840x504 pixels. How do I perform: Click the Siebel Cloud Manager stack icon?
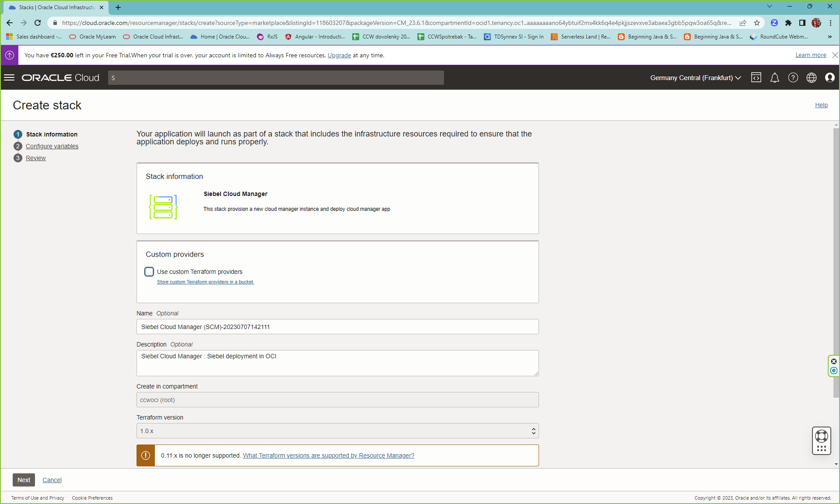point(163,207)
